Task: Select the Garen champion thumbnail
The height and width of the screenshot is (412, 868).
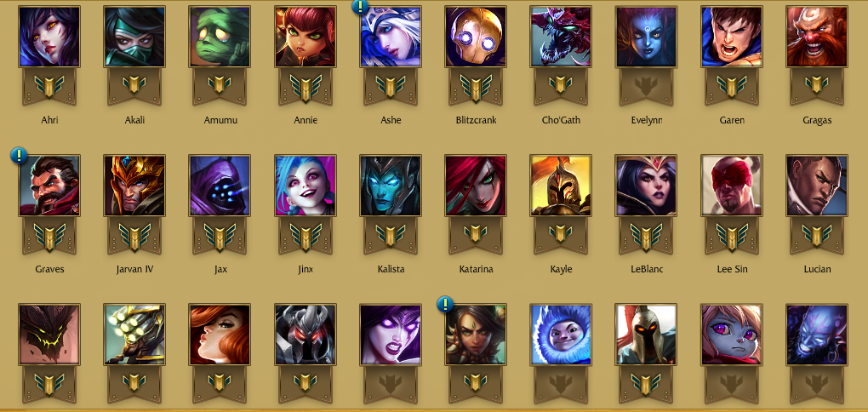Action: [731, 37]
